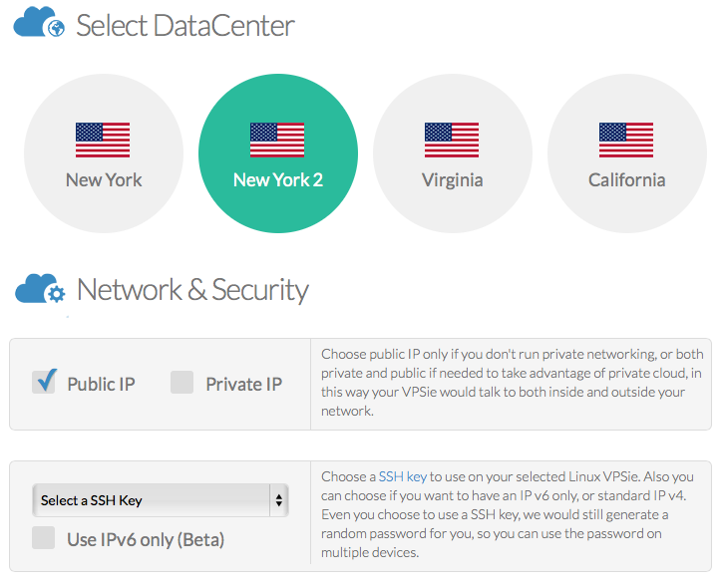
Task: Click the Use IPv6 only (Beta) label
Action: [x=146, y=539]
